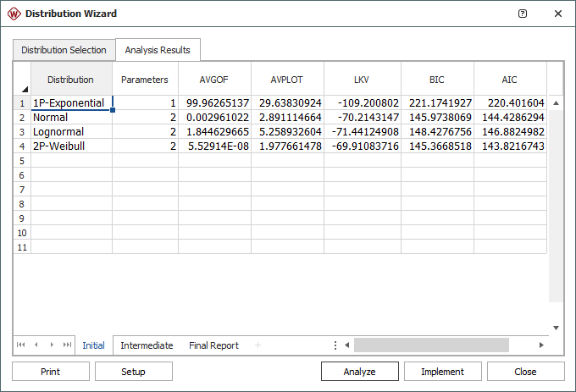Click vertical scrollbar down arrow

coord(557,328)
